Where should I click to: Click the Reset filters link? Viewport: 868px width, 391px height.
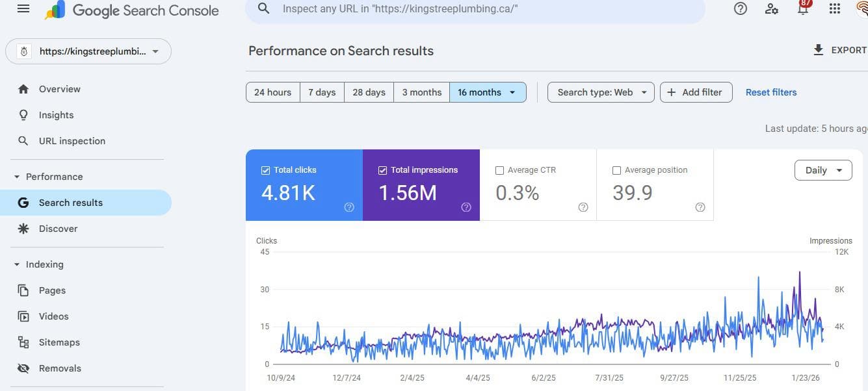pos(771,92)
